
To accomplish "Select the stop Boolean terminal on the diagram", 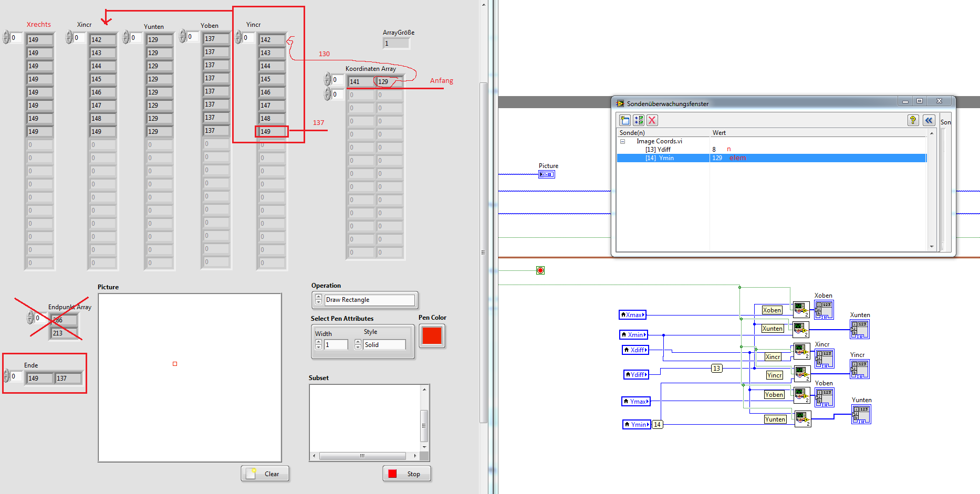I will coord(540,270).
